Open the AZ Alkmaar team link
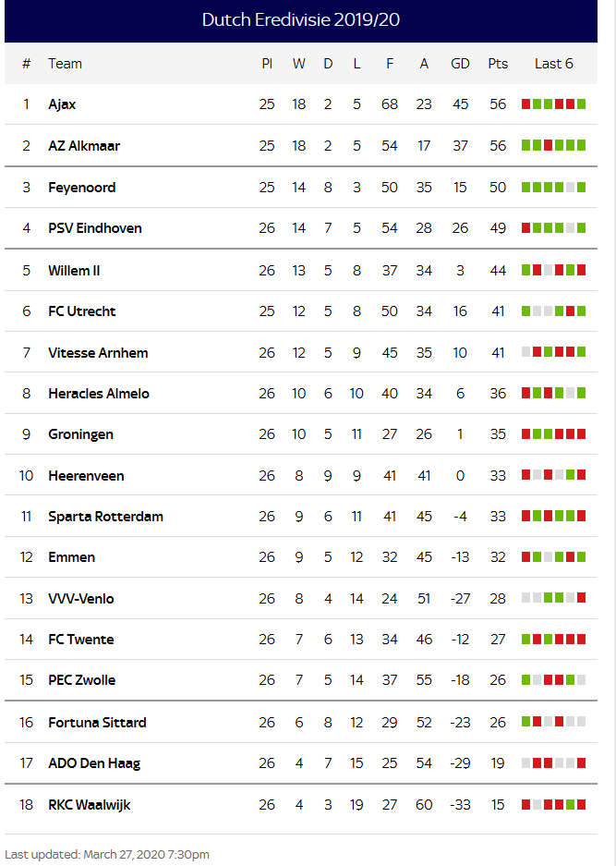616x866 pixels. [84, 146]
